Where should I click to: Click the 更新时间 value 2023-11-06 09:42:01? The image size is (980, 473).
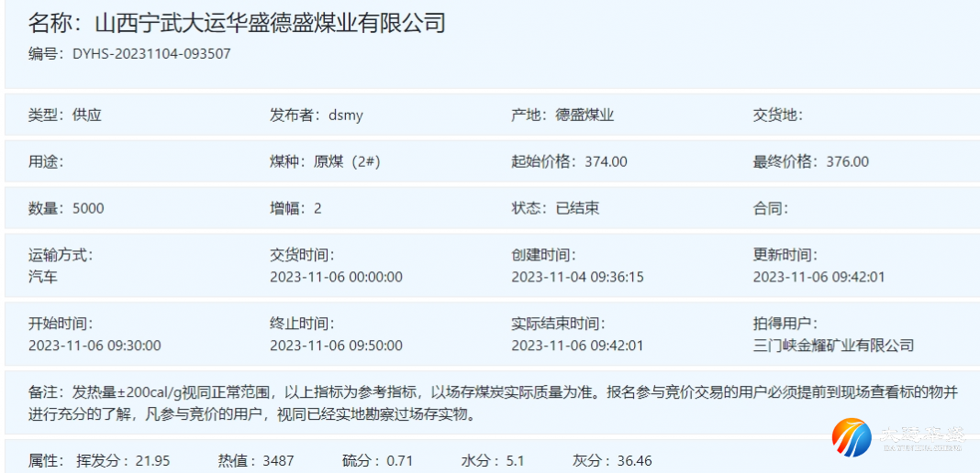coord(819,277)
